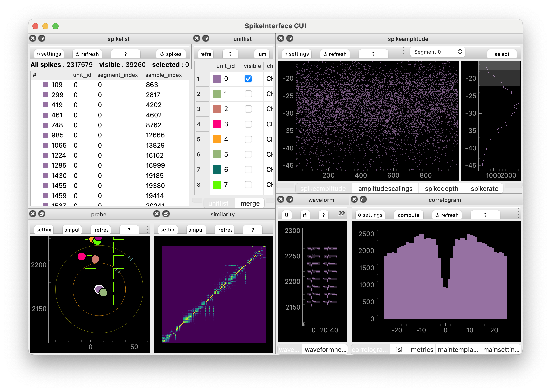551x392 pixels.
Task: Float the waveform dock panel
Action: coord(290,200)
